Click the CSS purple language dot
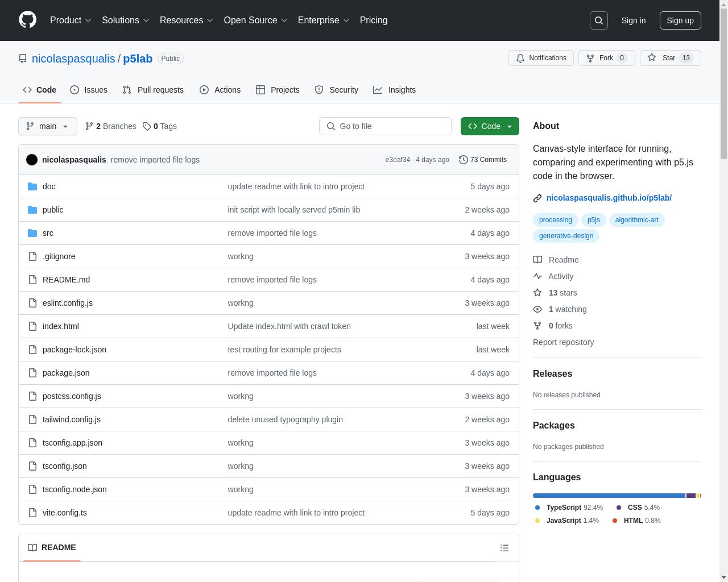728x582 pixels. [x=619, y=508]
